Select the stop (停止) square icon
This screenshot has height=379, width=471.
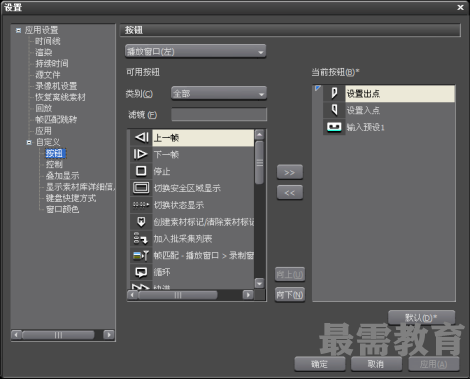point(141,171)
